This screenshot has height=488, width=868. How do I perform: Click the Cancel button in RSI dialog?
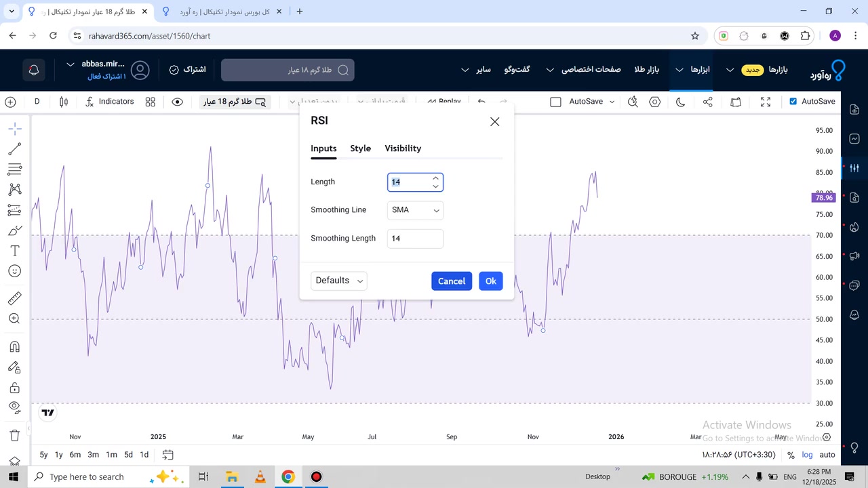451,281
